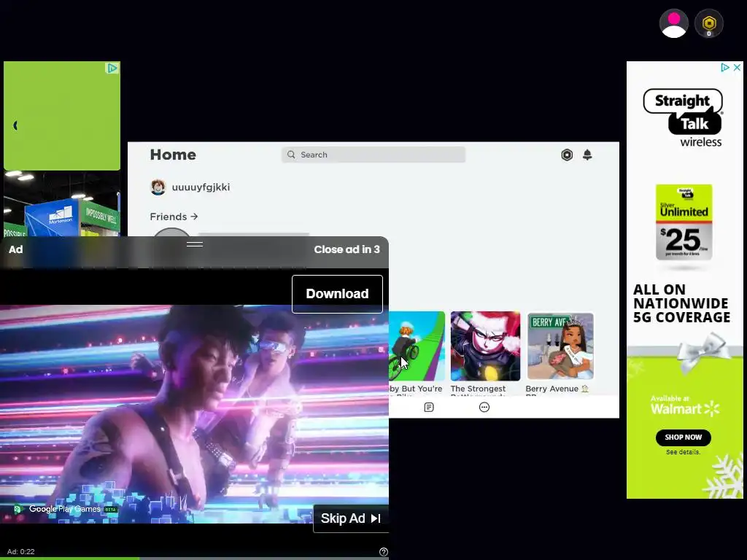Click the Google Play Games logo
This screenshot has height=560, width=747.
65,509
